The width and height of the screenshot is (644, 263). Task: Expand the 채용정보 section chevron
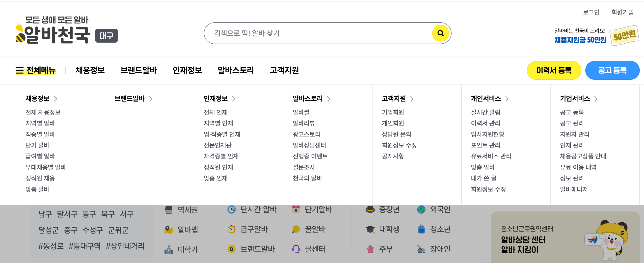56,99
